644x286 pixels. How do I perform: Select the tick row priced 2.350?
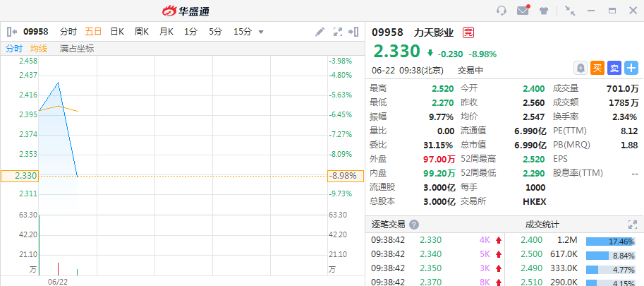click(435, 268)
